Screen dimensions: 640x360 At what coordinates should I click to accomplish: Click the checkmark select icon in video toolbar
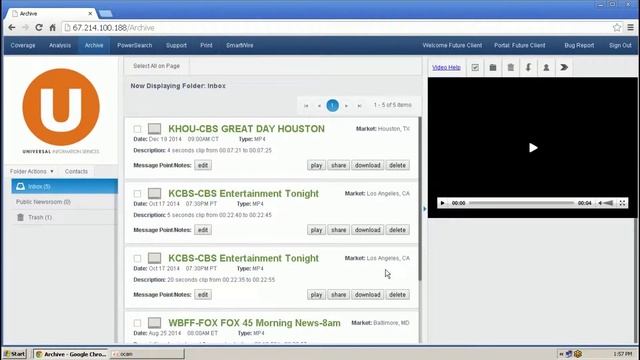475,67
